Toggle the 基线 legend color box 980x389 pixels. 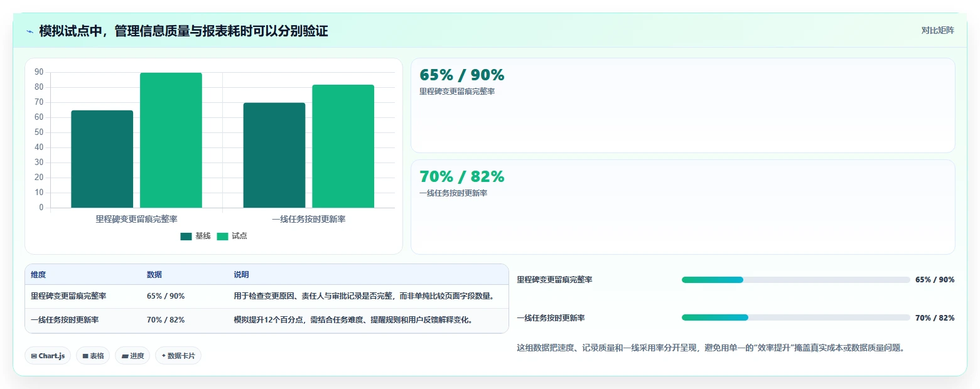(x=186, y=237)
